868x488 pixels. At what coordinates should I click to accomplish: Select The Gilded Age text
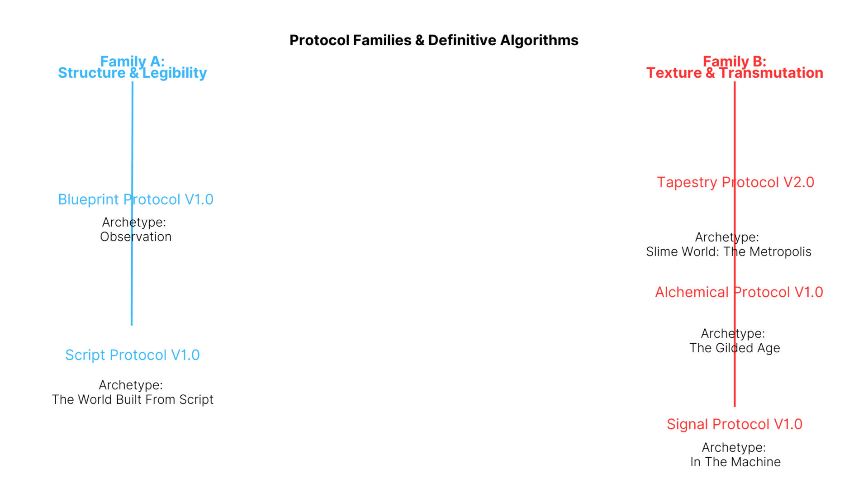click(x=735, y=348)
